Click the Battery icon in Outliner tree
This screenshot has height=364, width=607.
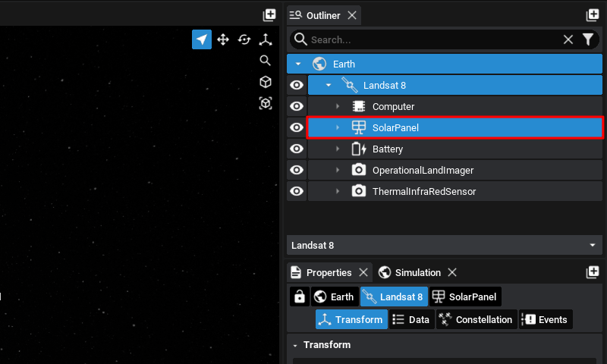359,149
